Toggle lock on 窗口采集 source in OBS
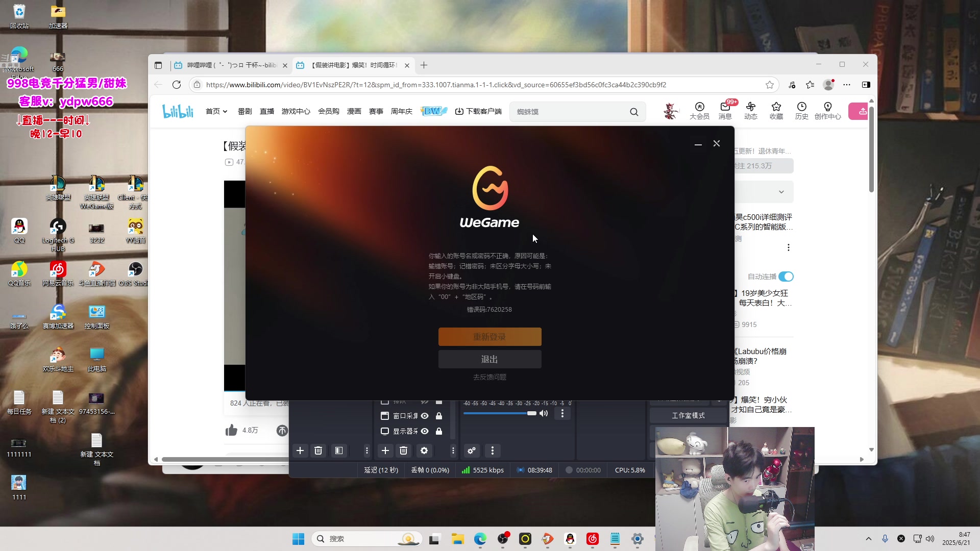Screen dimensions: 980x551 point(439,416)
